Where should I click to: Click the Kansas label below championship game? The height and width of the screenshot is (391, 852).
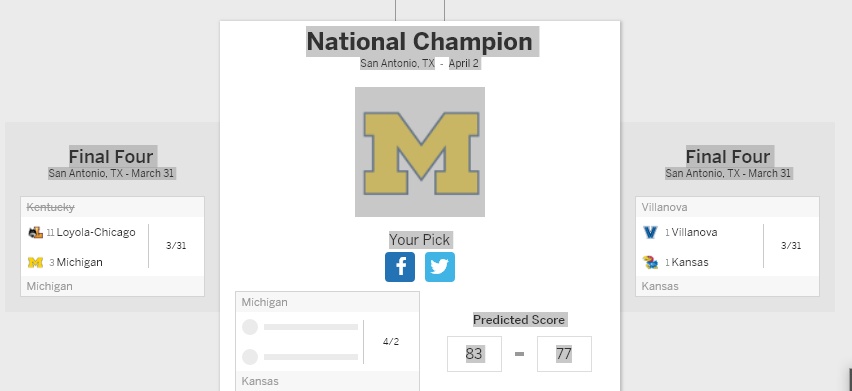[260, 381]
